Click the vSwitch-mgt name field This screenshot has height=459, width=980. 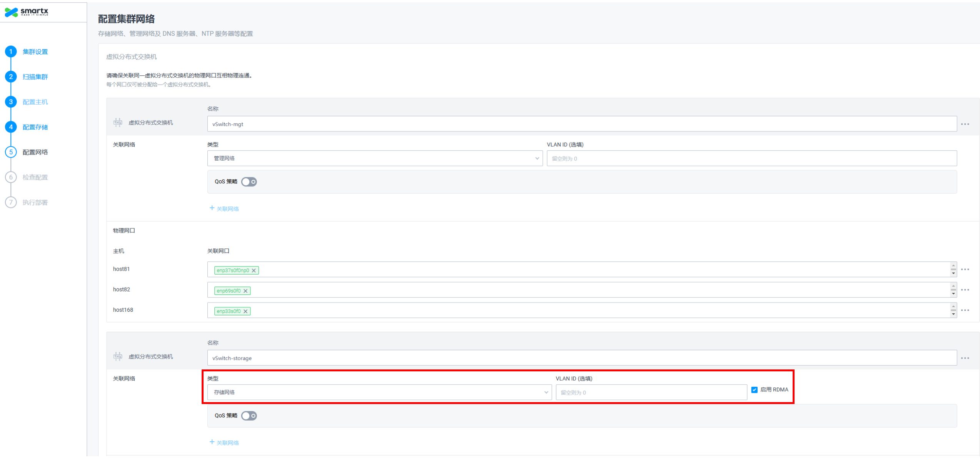[581, 124]
